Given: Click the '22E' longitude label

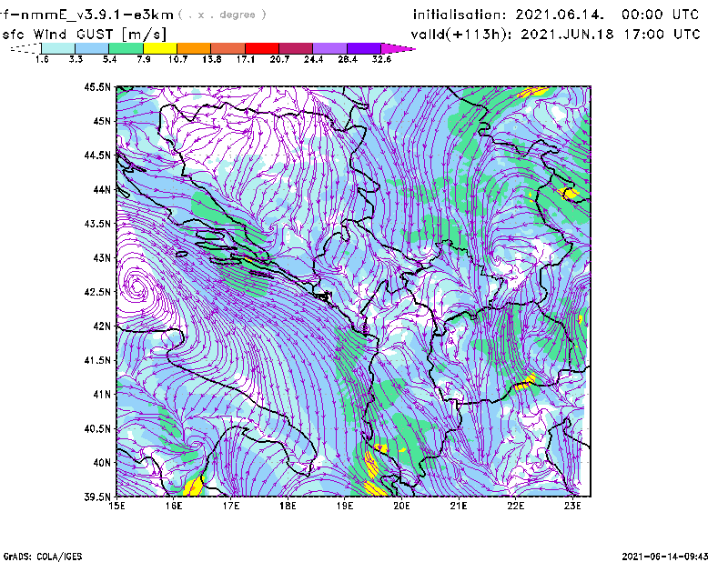Looking at the screenshot, I should point(515,506).
